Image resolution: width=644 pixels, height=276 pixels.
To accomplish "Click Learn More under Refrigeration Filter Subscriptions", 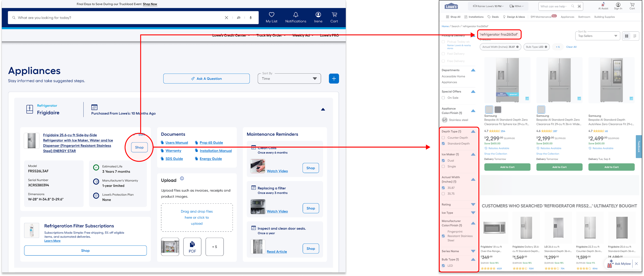I will pos(52,241).
